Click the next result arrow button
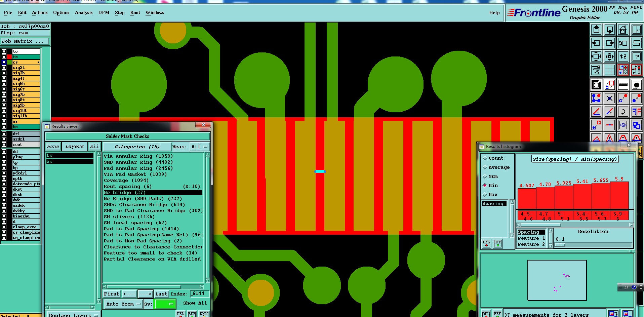The width and height of the screenshot is (644, 317). coord(146,294)
